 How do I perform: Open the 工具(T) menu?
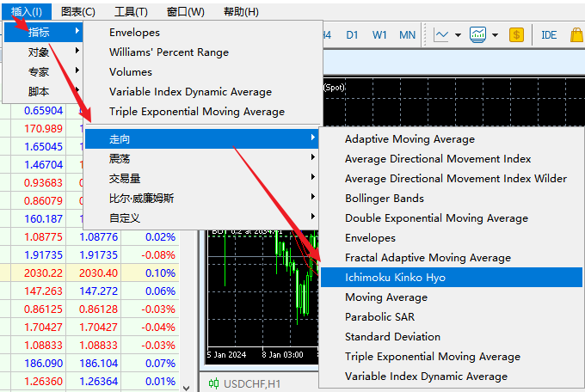[x=131, y=11]
